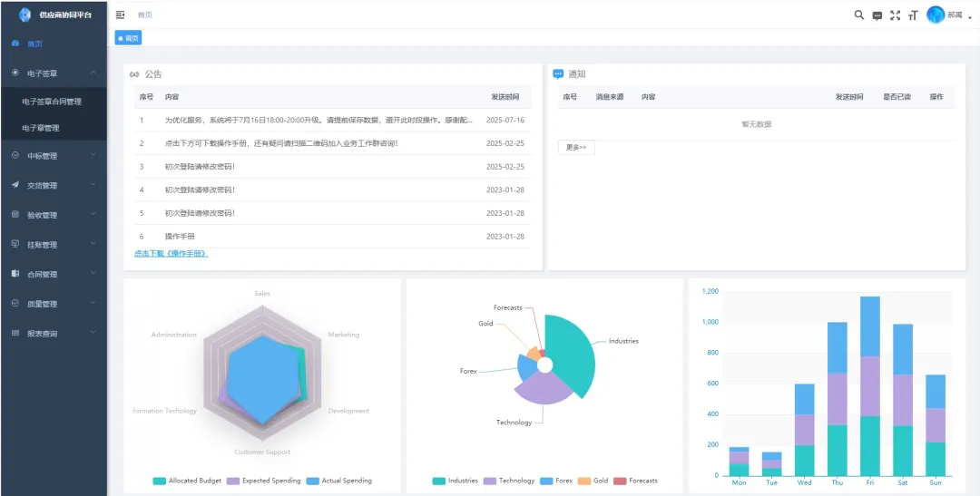Toggle the Expected Spending legend item
Screen dimensions: 980x496
263,481
